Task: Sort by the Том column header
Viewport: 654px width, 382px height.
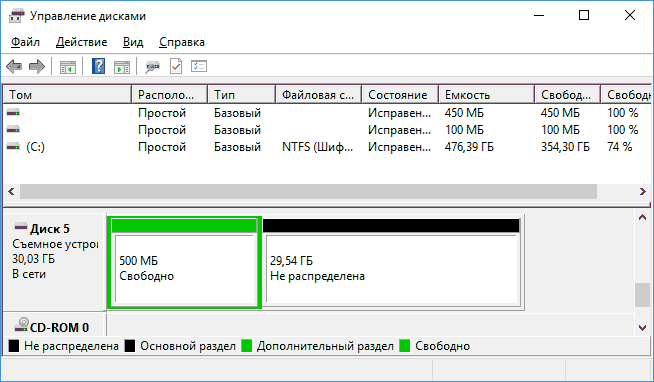Action: click(x=68, y=95)
